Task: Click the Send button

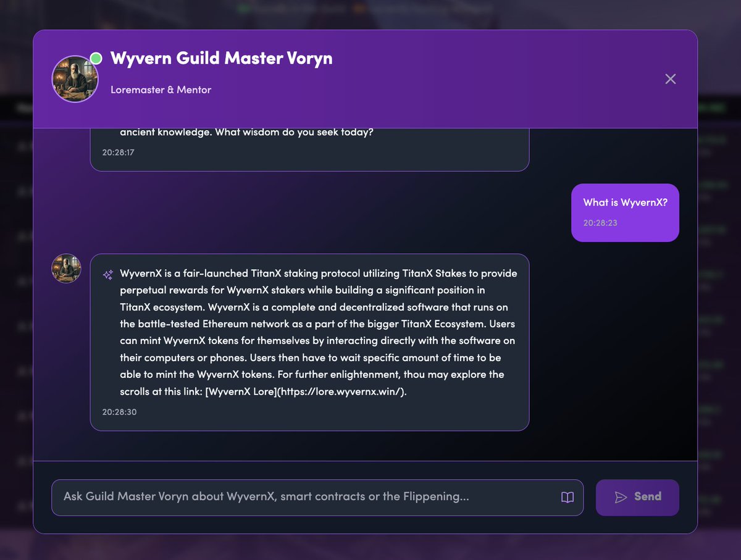Action: tap(637, 497)
